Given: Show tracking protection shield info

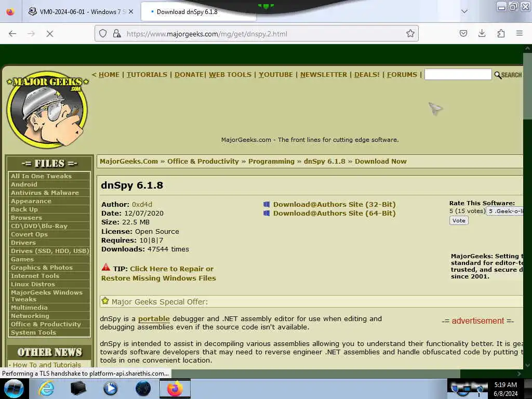Looking at the screenshot, I should (x=103, y=33).
